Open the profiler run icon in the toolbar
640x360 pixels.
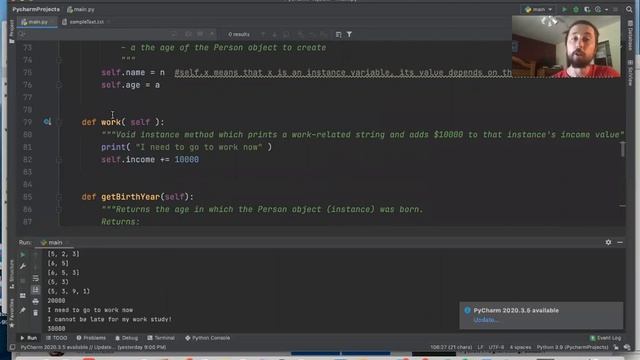[x=598, y=9]
